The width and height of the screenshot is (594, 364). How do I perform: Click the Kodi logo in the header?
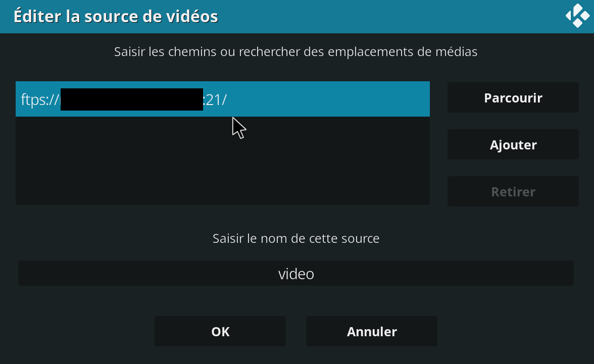[x=577, y=16]
